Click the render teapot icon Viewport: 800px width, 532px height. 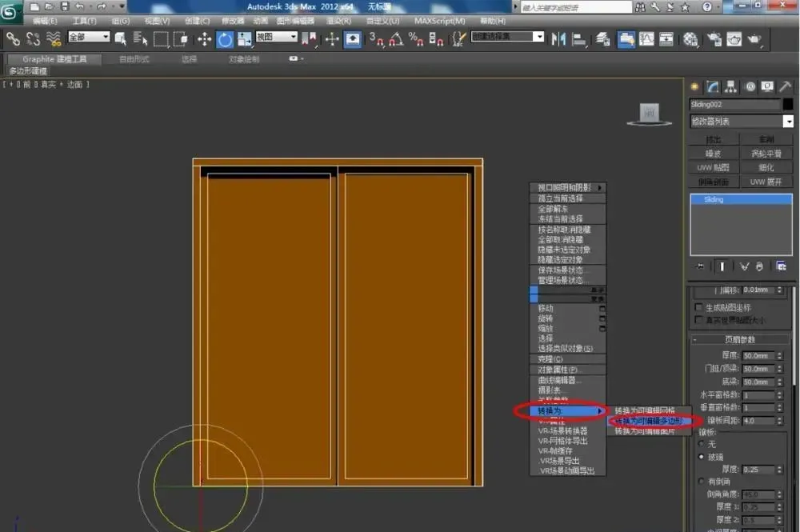tap(754, 39)
